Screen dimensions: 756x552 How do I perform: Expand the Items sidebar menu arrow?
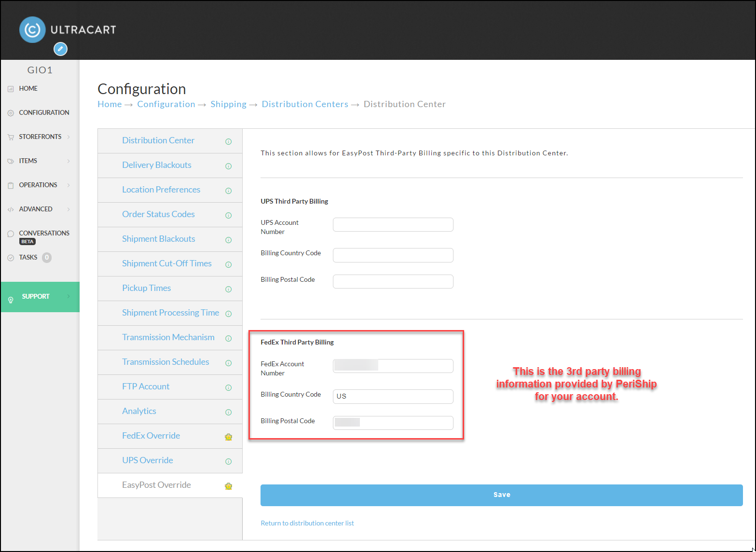click(69, 161)
